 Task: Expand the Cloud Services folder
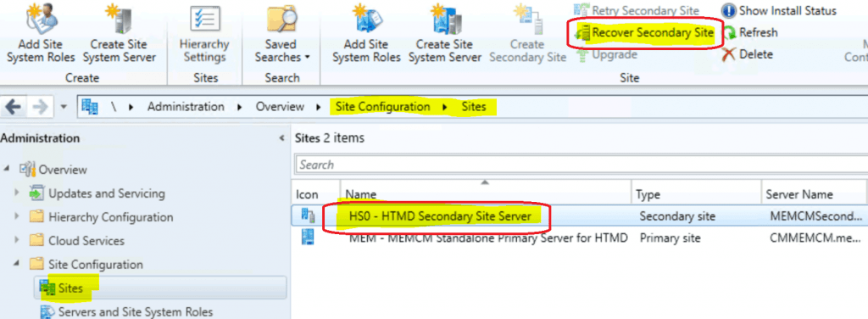point(17,240)
